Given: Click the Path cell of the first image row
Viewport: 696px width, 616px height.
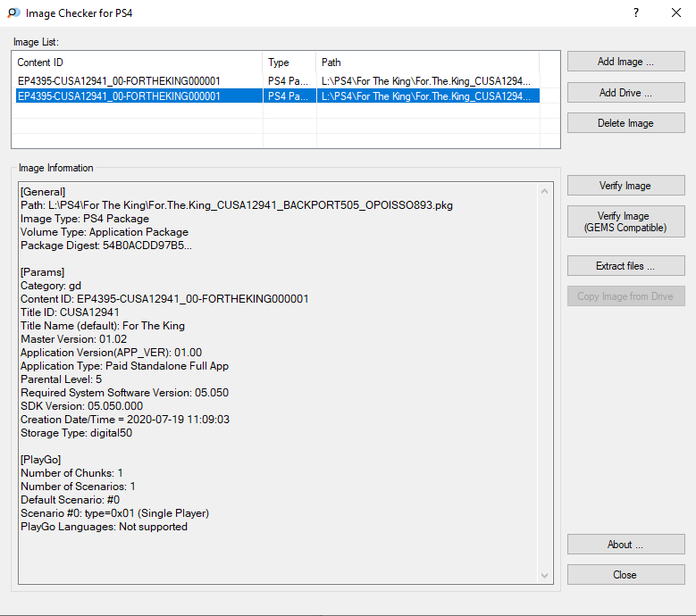Looking at the screenshot, I should click(427, 81).
